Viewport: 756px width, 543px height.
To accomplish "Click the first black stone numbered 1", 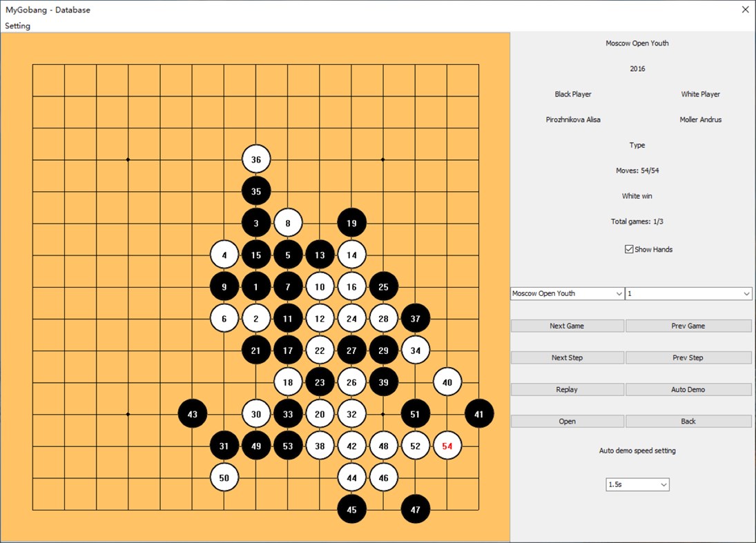I will [x=256, y=286].
